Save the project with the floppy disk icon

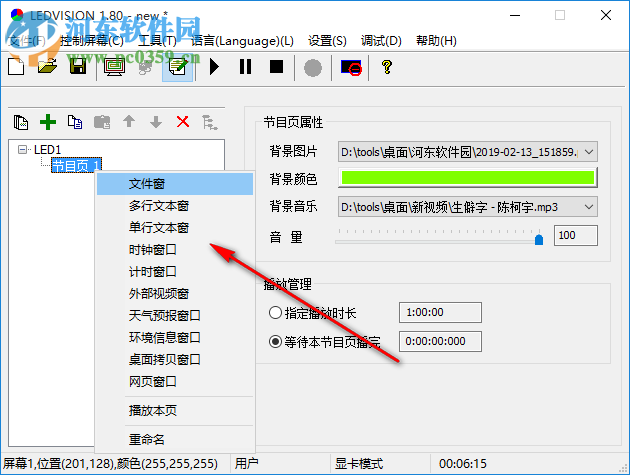pos(78,67)
